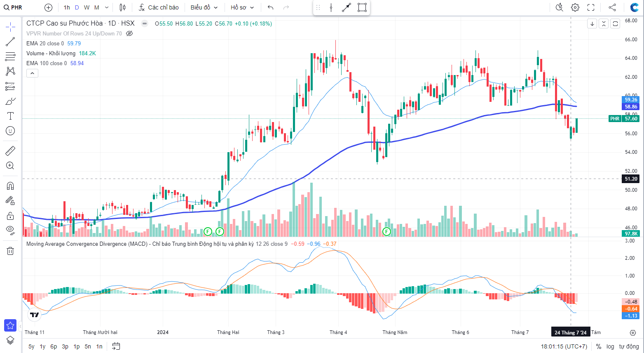644x353 pixels.
Task: Select the 1p date range
Action: [x=77, y=346]
